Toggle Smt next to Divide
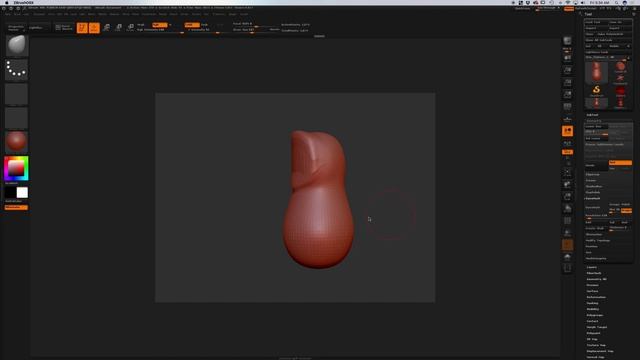 point(620,162)
